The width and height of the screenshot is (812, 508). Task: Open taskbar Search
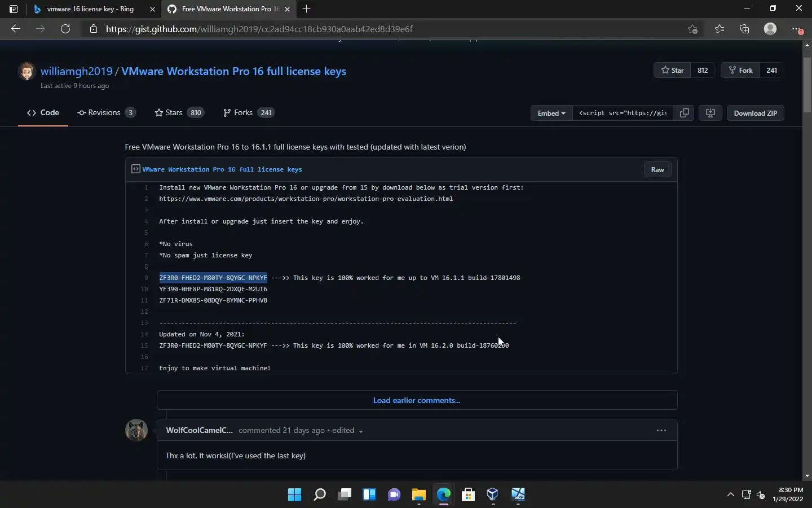(320, 495)
